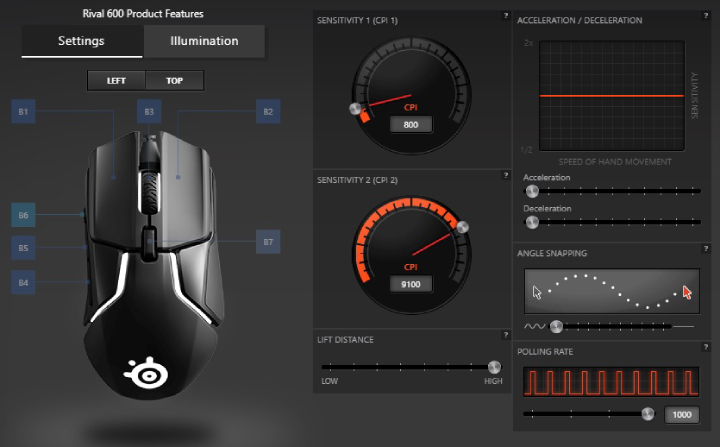Select the B1 button mapping
The width and height of the screenshot is (720, 447).
click(x=24, y=113)
